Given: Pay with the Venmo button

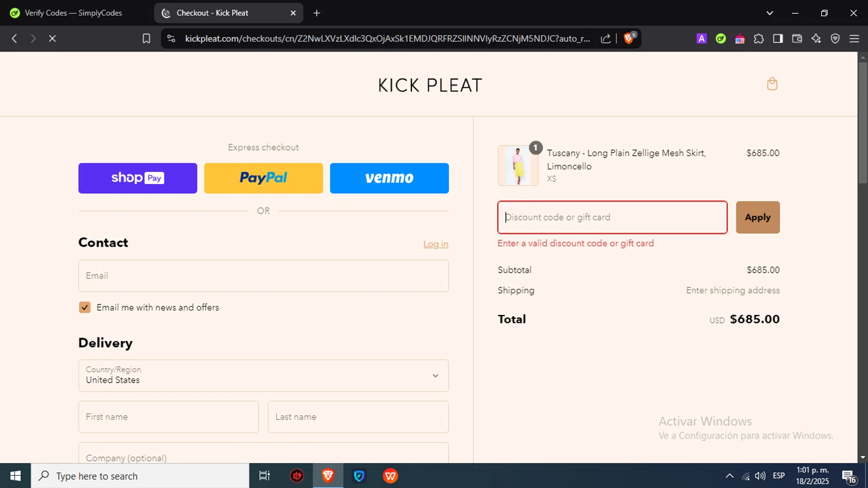Looking at the screenshot, I should coord(389,178).
